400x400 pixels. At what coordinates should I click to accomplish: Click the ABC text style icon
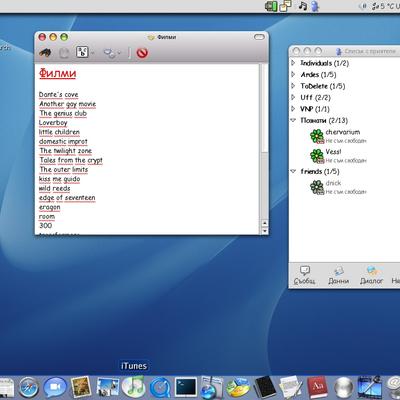click(x=82, y=52)
